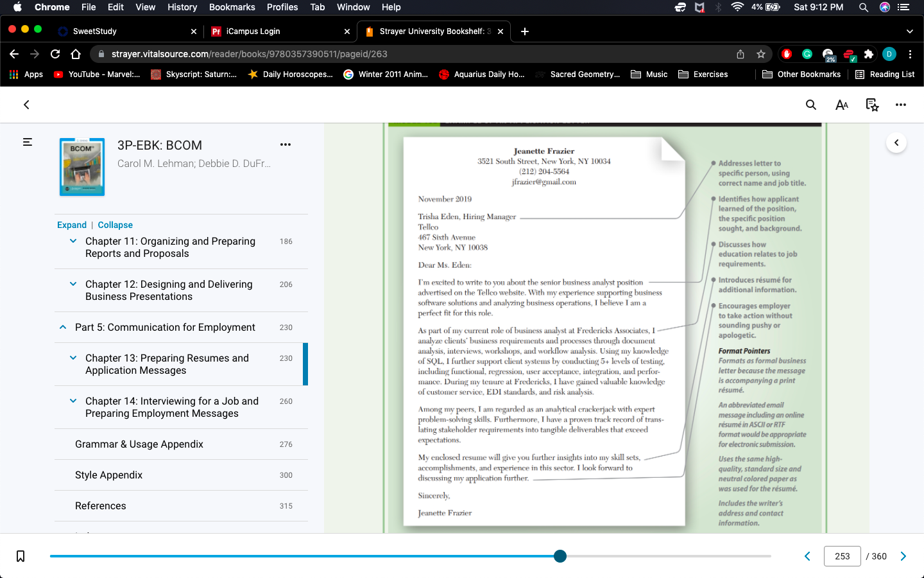Expand the Chapter 11 chevron

coord(73,241)
